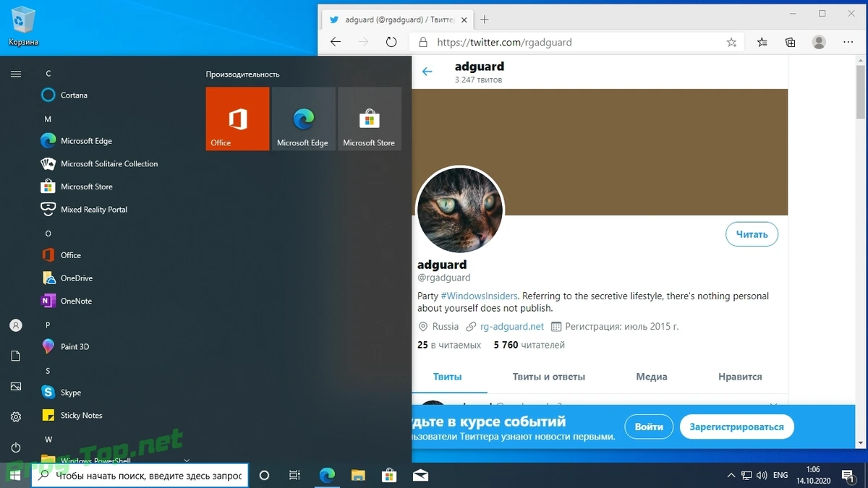Open the Edge profile icon
Image resolution: width=868 pixels, height=488 pixels.
coord(819,43)
